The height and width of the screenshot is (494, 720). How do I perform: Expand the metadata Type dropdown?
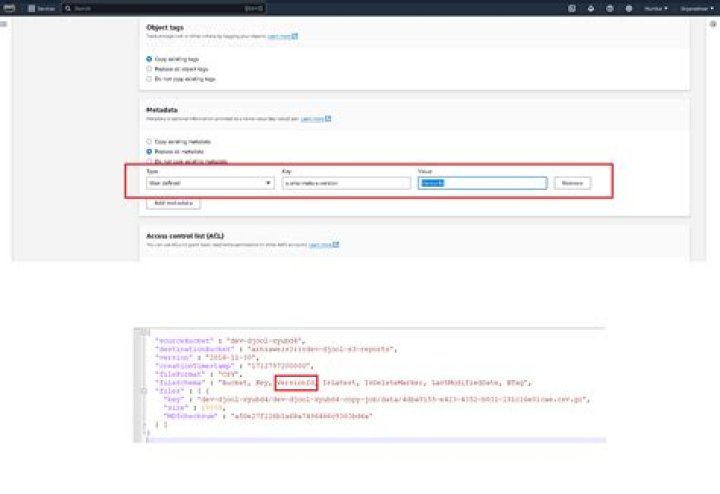(x=211, y=183)
